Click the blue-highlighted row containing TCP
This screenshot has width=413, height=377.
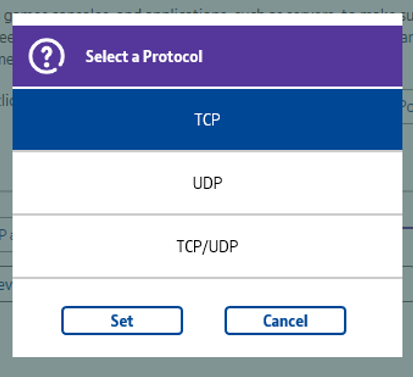[207, 120]
